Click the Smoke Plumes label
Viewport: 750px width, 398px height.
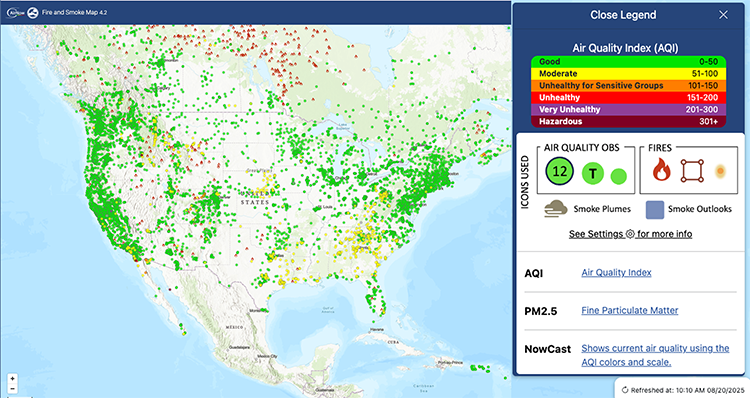tap(602, 209)
